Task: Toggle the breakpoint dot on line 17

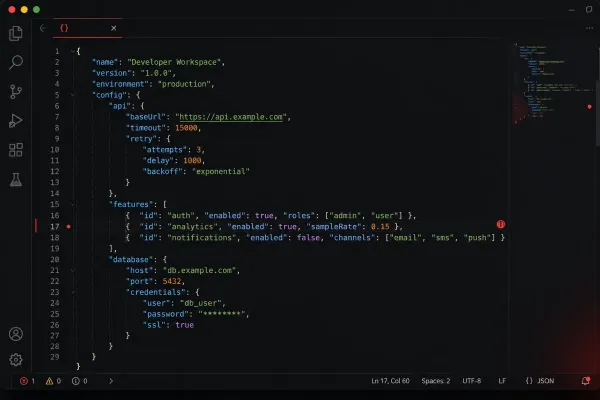Action: click(68, 227)
